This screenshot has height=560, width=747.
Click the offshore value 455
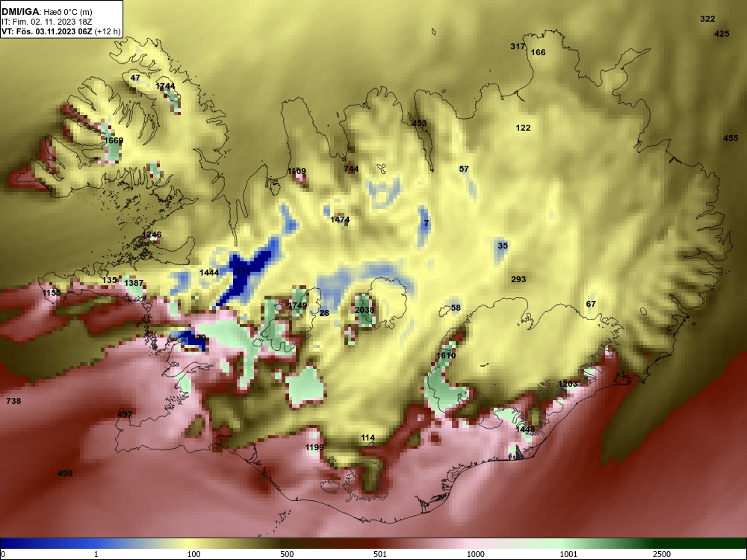click(731, 138)
